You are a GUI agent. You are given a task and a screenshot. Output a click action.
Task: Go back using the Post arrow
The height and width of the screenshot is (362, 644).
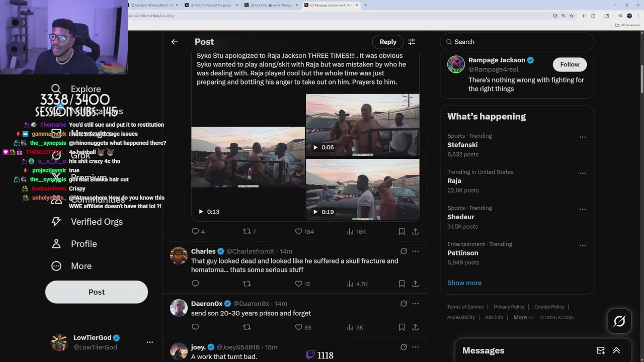coord(175,42)
